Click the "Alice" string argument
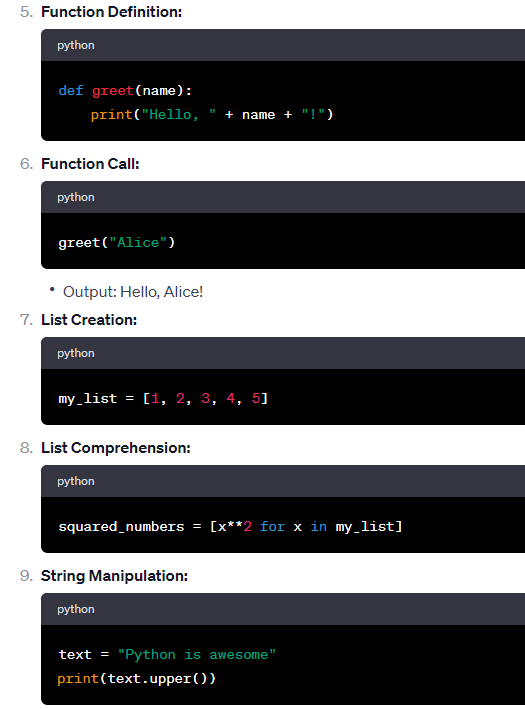The height and width of the screenshot is (709, 525). point(138,242)
